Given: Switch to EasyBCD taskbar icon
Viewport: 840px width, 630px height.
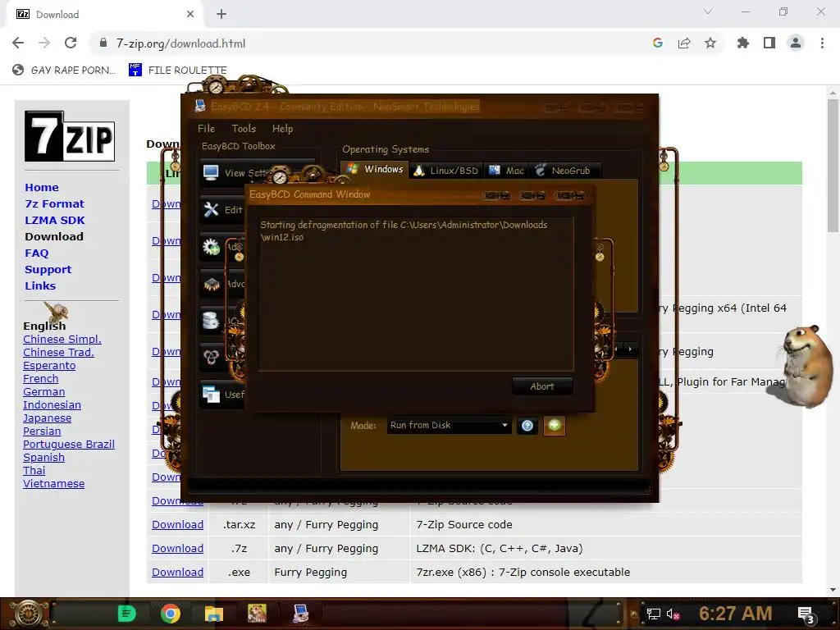Looking at the screenshot, I should [300, 614].
